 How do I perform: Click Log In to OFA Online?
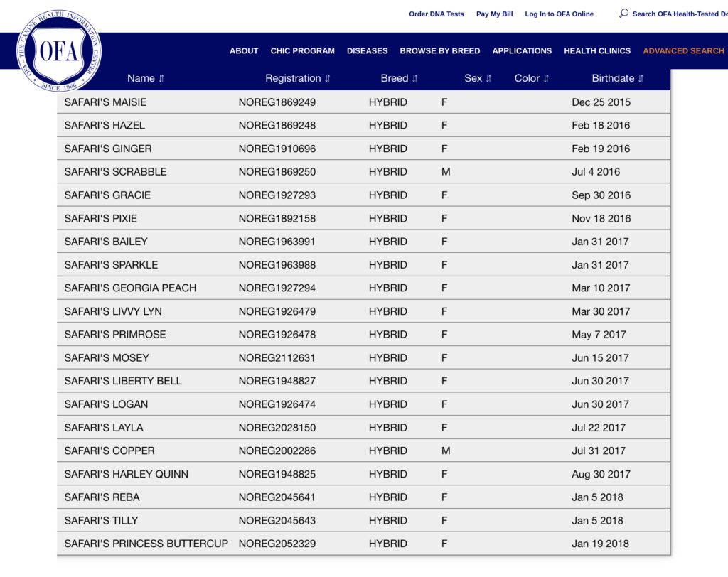tap(559, 14)
